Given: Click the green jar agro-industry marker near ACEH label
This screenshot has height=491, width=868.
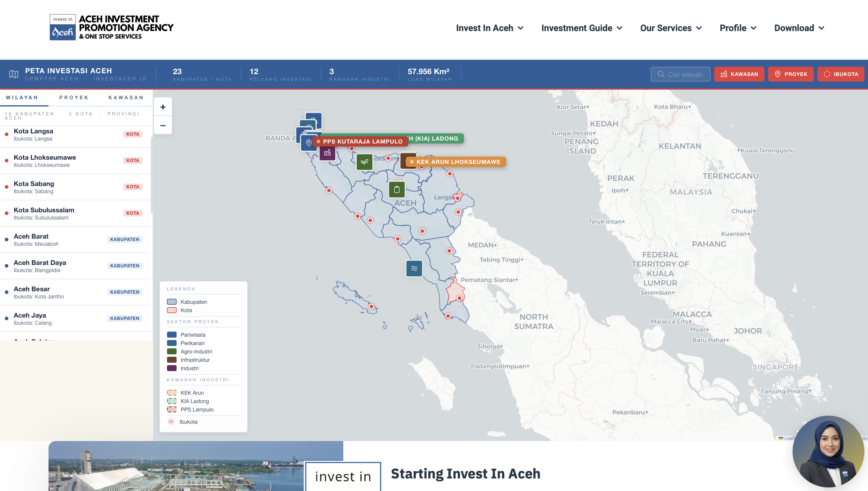Looking at the screenshot, I should [x=397, y=190].
